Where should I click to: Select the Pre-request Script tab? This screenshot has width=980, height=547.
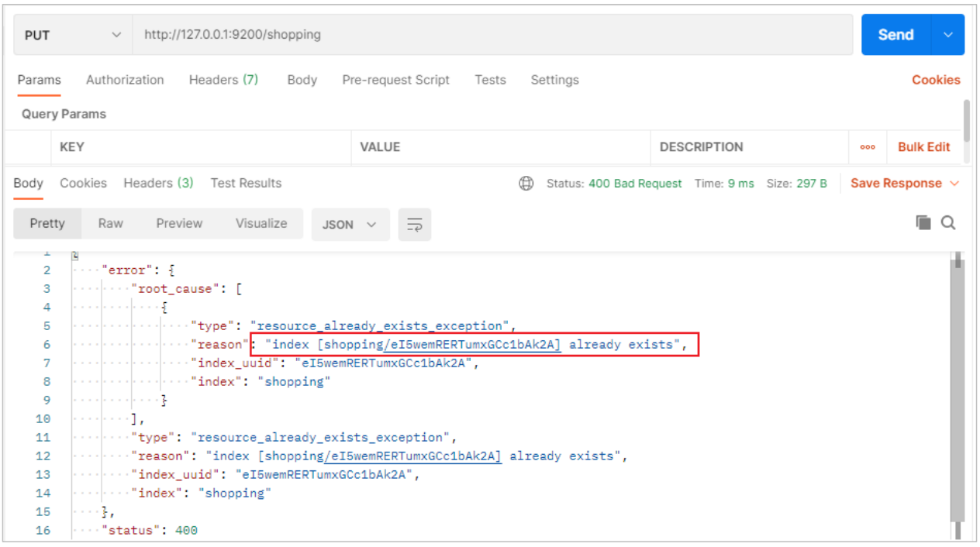click(x=395, y=80)
